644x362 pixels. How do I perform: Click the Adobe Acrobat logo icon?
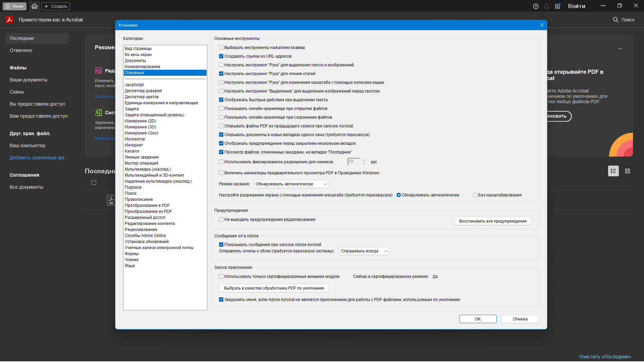click(9, 20)
